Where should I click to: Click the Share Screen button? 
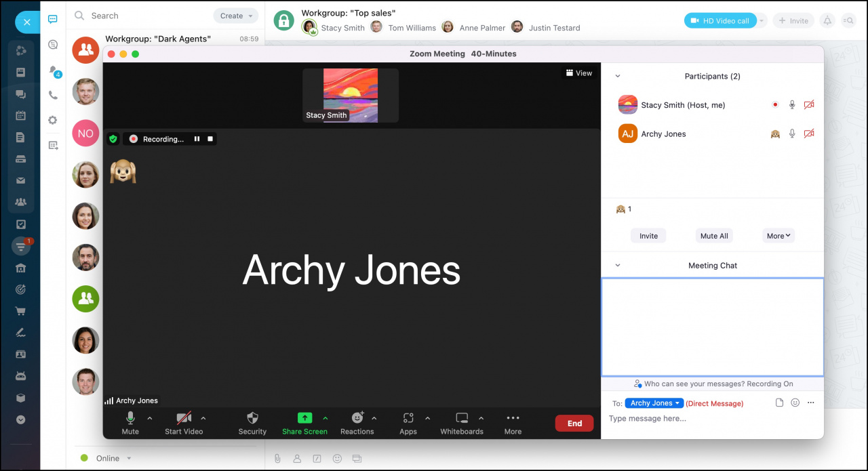coord(305,424)
